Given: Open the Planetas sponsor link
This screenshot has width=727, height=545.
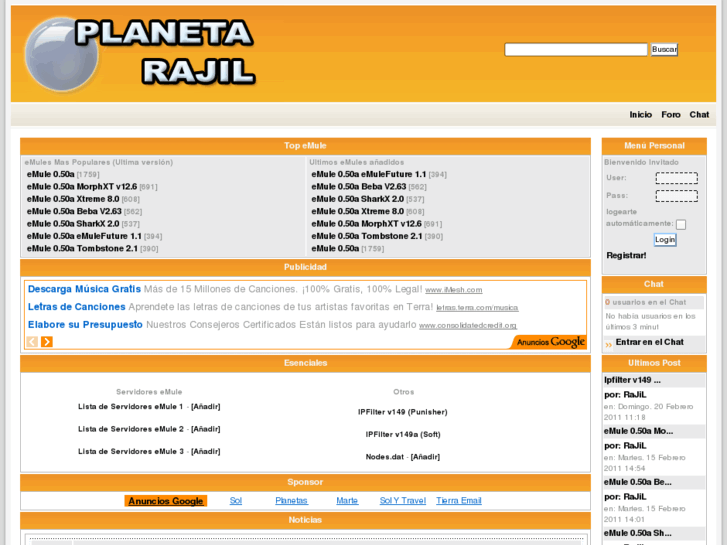Looking at the screenshot, I should 291,501.
